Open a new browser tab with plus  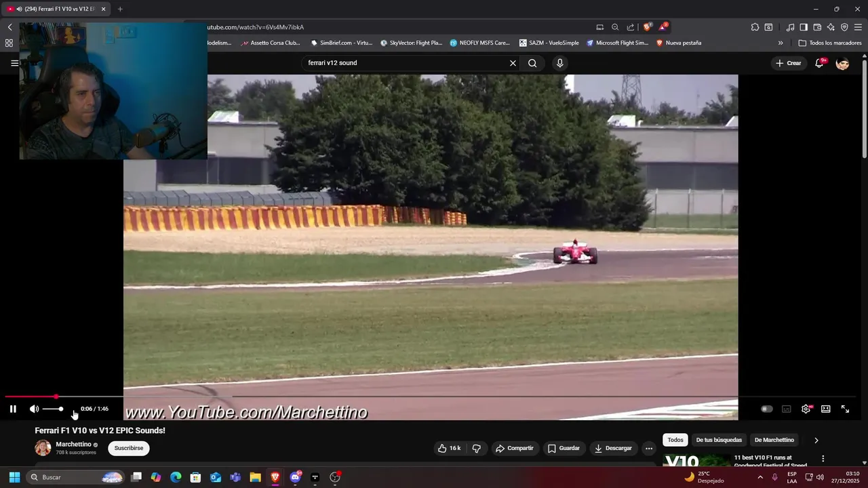[120, 9]
